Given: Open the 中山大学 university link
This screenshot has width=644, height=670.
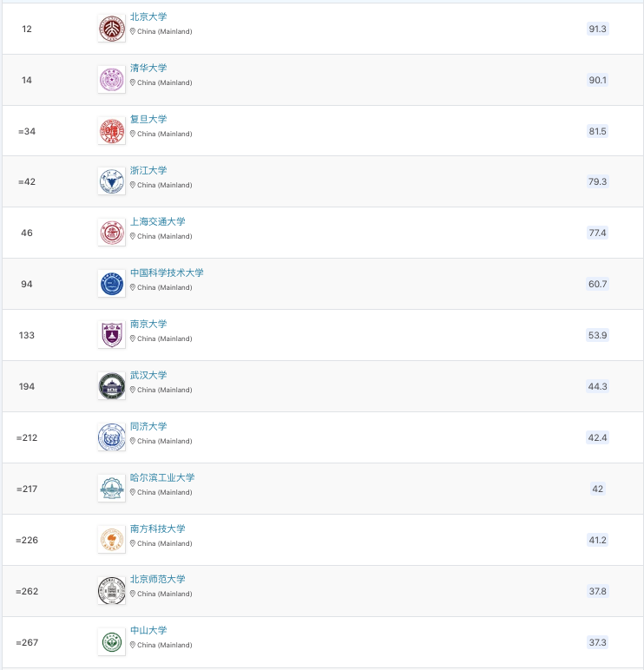Looking at the screenshot, I should 148,631.
